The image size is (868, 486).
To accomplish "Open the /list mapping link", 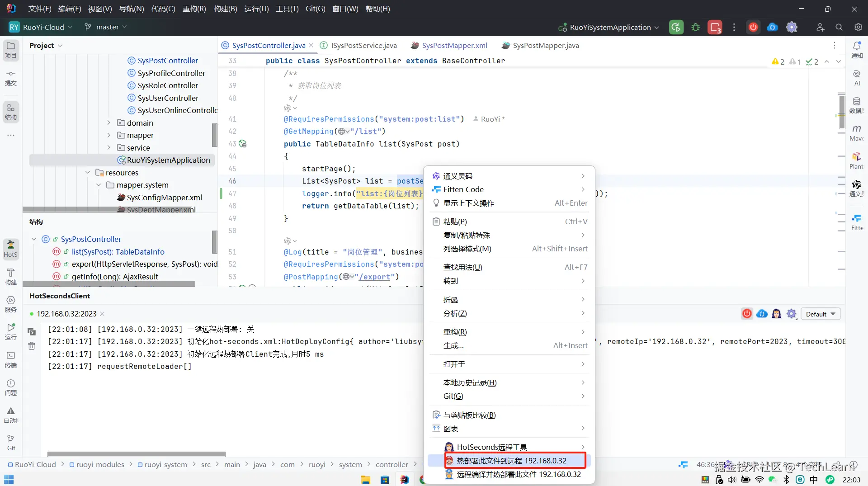I will (366, 132).
